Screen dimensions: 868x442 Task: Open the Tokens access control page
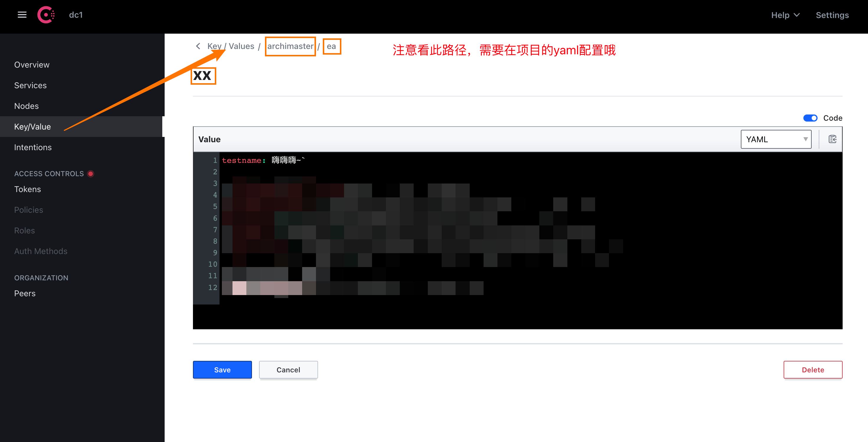click(x=27, y=189)
